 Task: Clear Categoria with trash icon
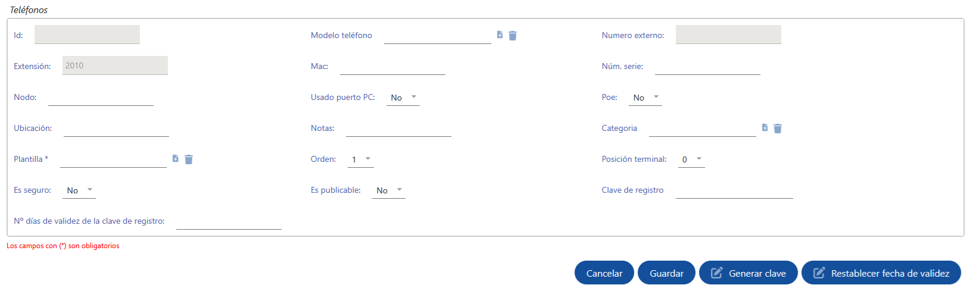coord(778,129)
